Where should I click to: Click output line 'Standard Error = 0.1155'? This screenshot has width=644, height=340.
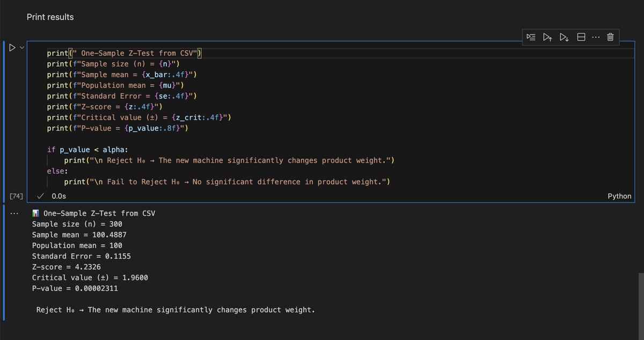click(82, 256)
